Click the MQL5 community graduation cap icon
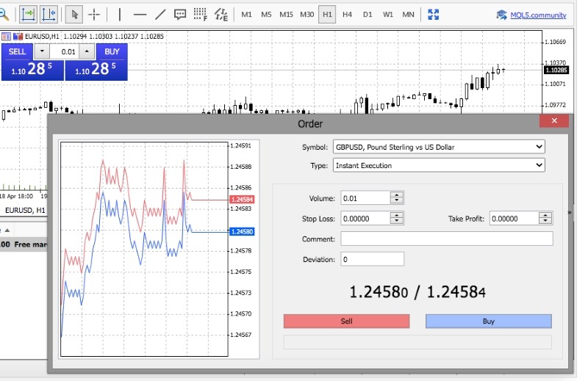Image resolution: width=588 pixels, height=381 pixels. 501,15
